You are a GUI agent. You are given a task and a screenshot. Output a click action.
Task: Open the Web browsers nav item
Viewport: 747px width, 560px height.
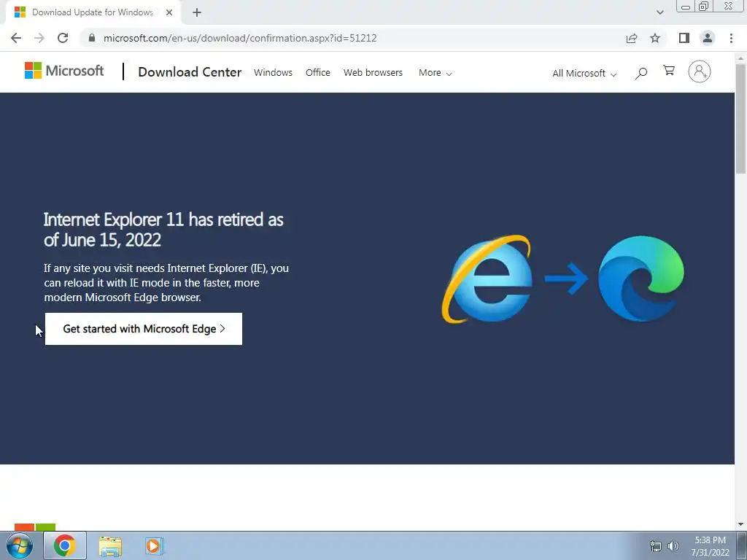[x=373, y=73]
